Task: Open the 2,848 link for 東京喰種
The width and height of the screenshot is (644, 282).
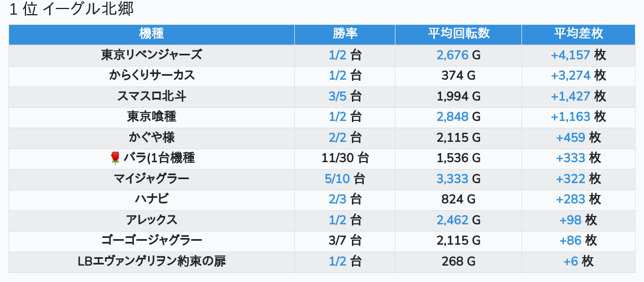Action: [x=452, y=117]
